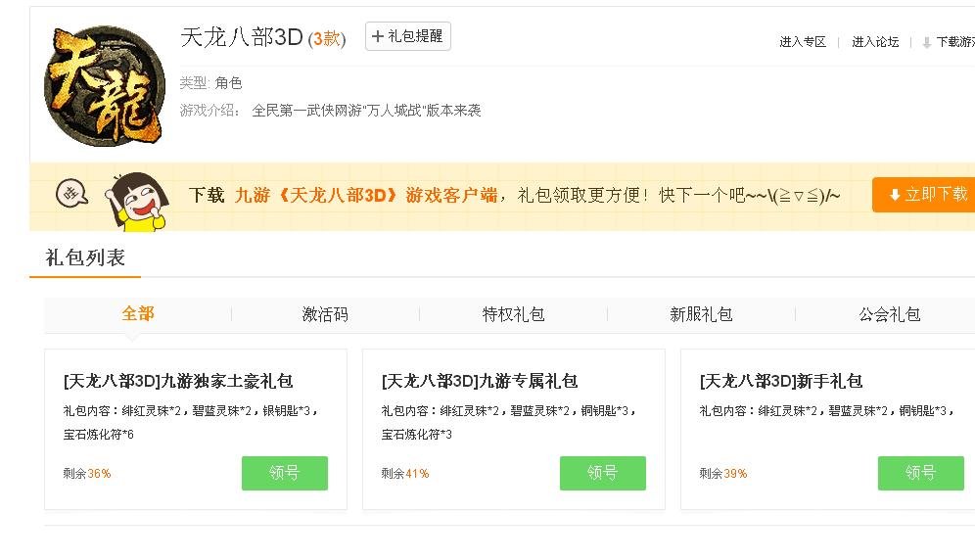The height and width of the screenshot is (560, 975).
Task: Open the 进入论坛 link
Action: pyautogui.click(x=875, y=42)
